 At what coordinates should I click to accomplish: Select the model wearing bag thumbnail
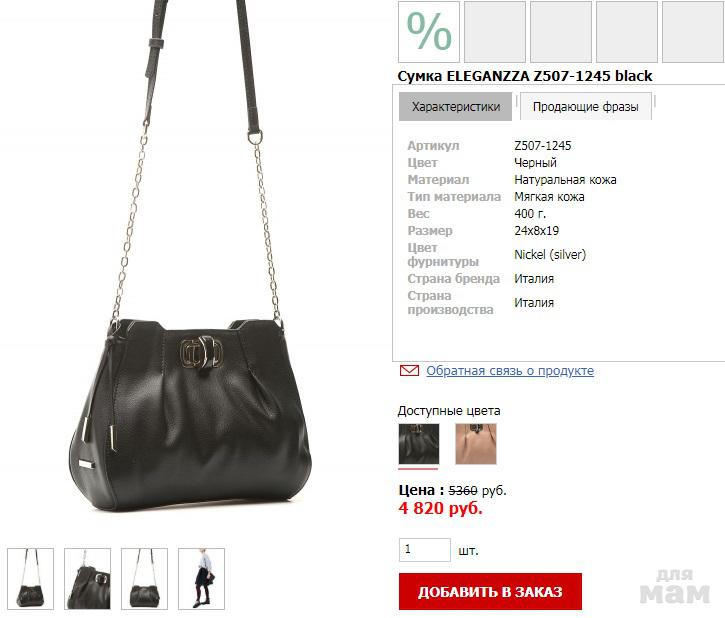(x=202, y=579)
